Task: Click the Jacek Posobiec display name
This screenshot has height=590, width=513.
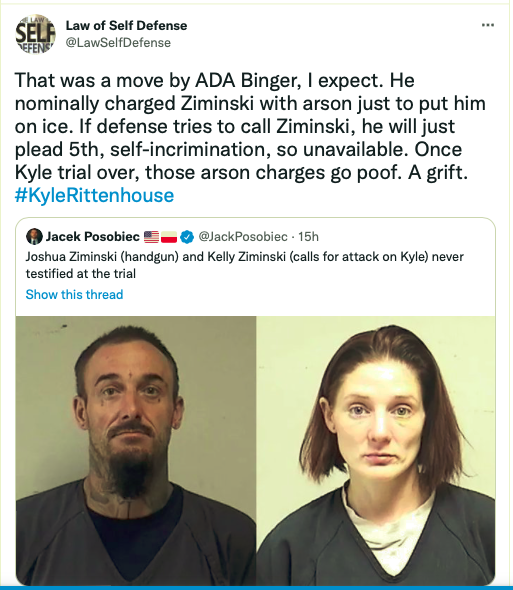Action: (93, 237)
